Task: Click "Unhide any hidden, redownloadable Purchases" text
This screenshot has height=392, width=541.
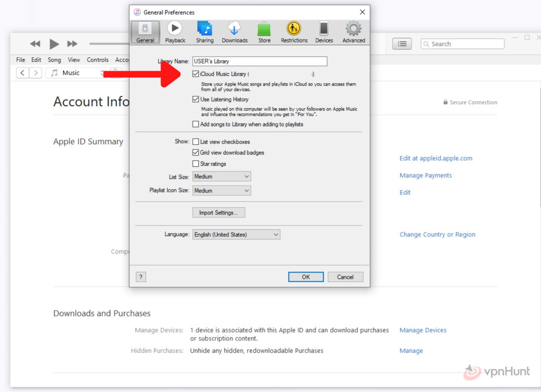Action: pos(257,351)
